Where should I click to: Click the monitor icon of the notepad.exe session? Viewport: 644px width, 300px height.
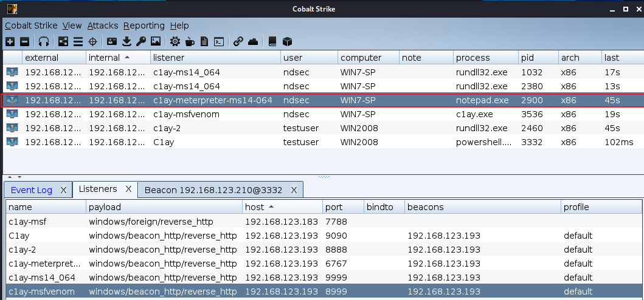click(x=12, y=100)
